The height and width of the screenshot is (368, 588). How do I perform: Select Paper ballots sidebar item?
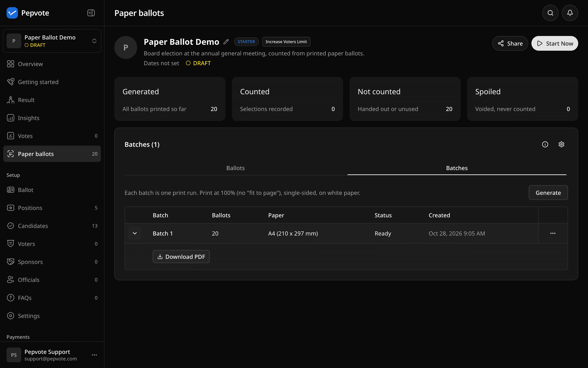pos(52,154)
